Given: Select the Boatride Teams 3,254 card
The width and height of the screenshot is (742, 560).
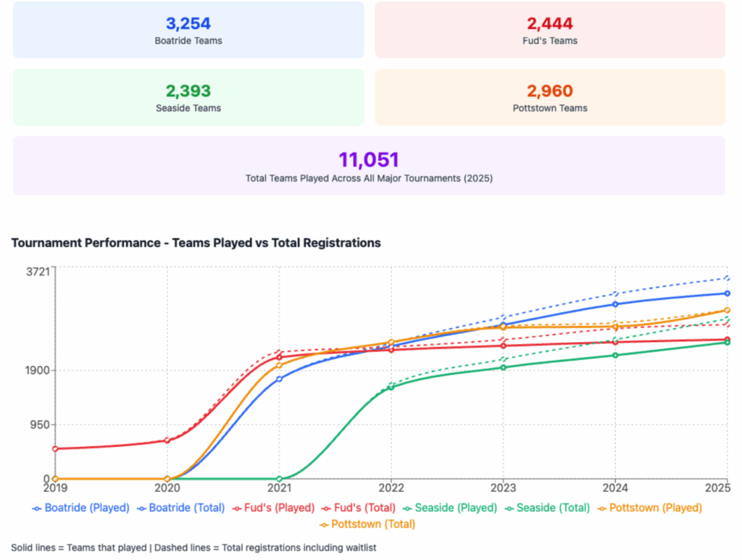Looking at the screenshot, I should point(188,30).
